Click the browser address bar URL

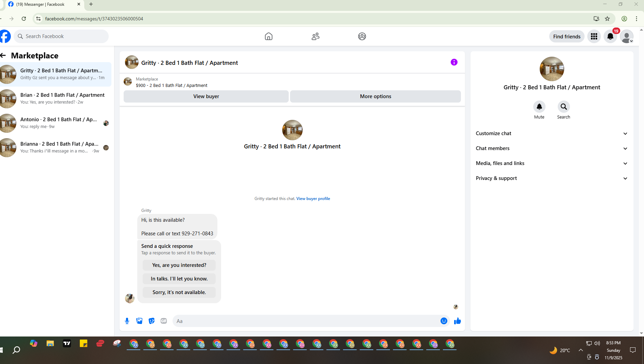[x=94, y=19]
